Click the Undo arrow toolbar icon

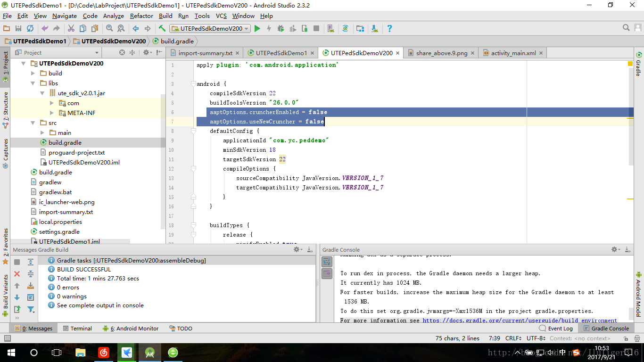pos(45,28)
